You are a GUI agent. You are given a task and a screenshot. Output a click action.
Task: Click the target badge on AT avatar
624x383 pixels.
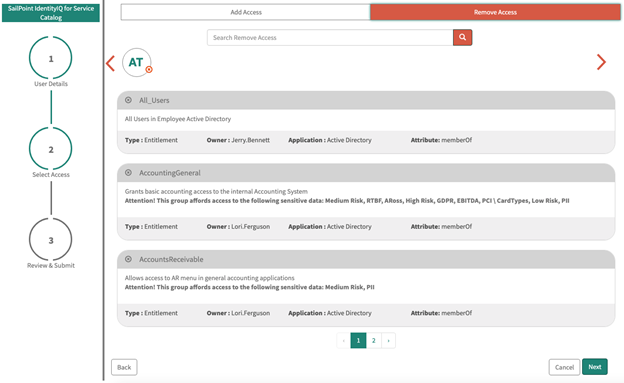tap(149, 70)
